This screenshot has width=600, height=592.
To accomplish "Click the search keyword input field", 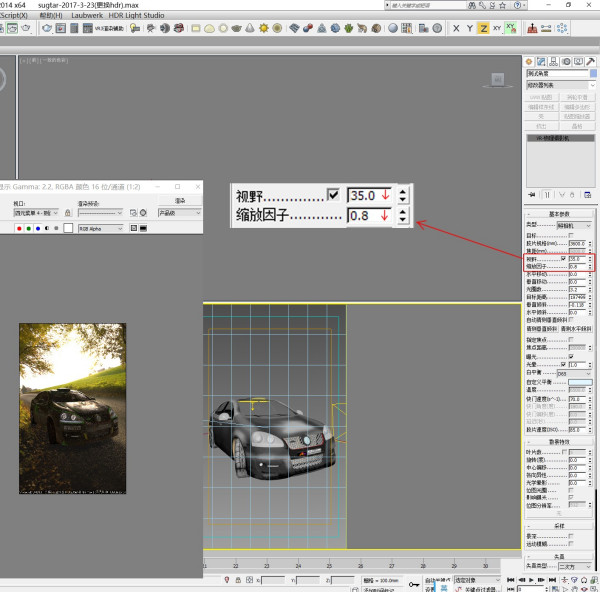I will [x=428, y=5].
